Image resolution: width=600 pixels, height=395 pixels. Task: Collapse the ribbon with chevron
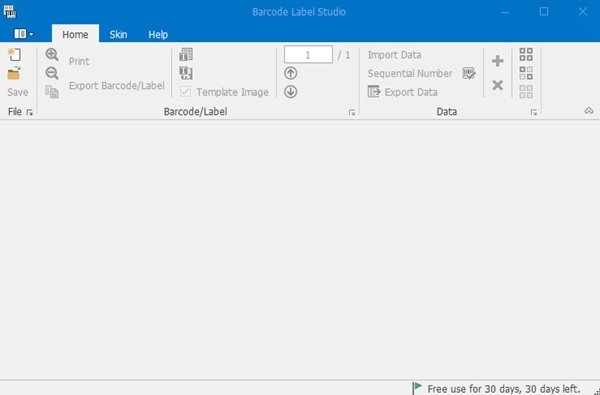(x=589, y=111)
